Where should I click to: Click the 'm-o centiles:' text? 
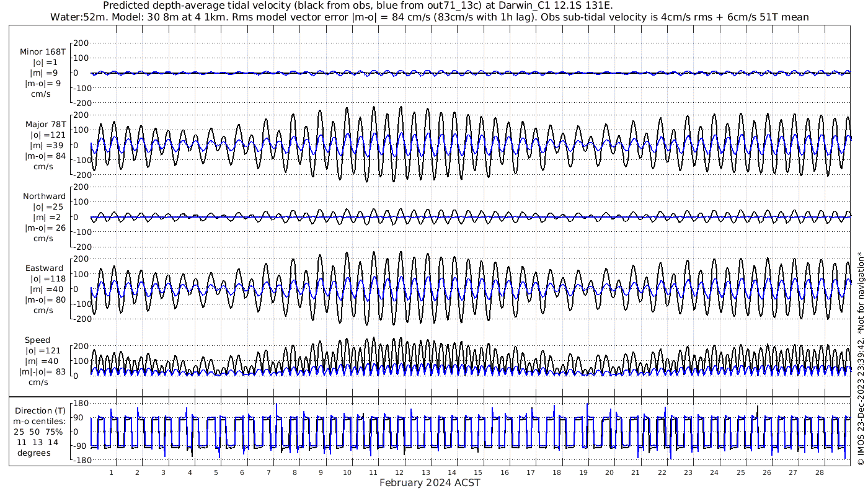(x=40, y=421)
